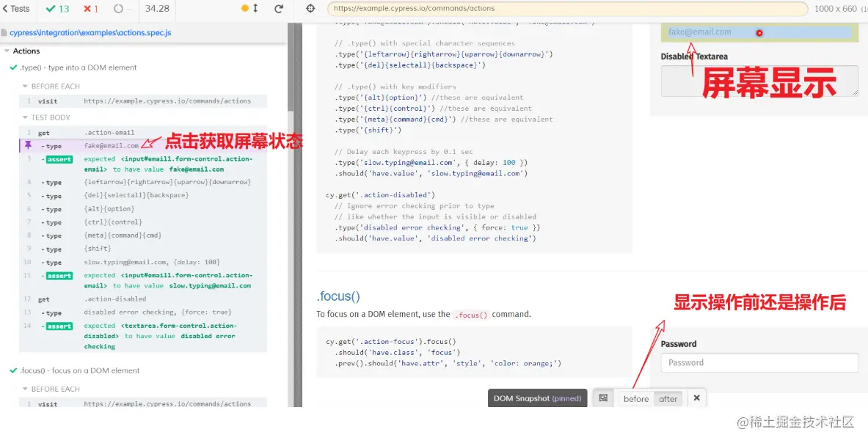Screen dimensions: 868x443
Task: Select assert have value fake@email.com
Action: [143, 164]
